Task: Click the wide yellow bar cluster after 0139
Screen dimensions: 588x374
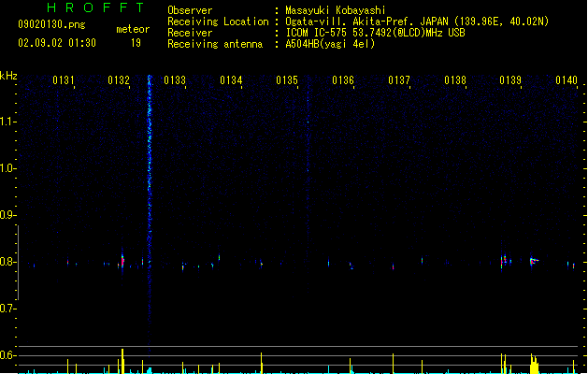Action: click(535, 364)
